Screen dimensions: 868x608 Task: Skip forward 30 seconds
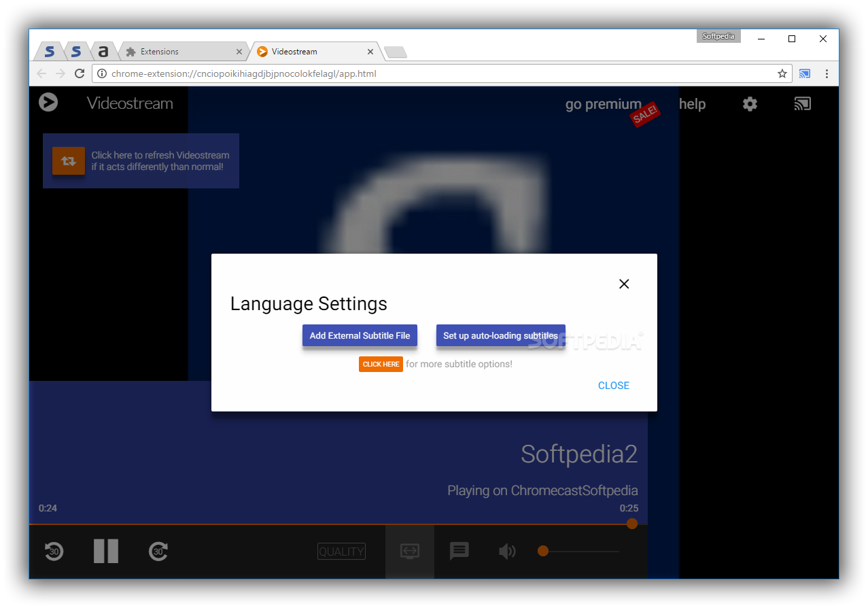pos(158,551)
